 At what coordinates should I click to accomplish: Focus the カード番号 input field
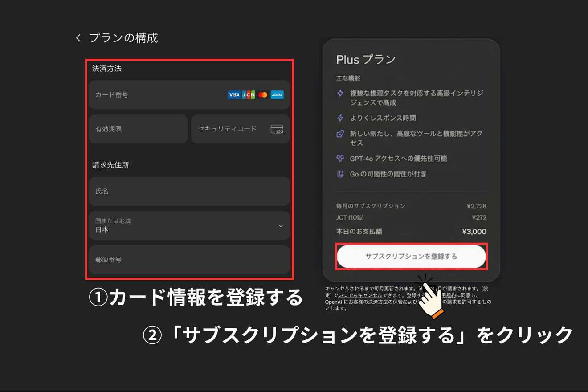coord(189,95)
